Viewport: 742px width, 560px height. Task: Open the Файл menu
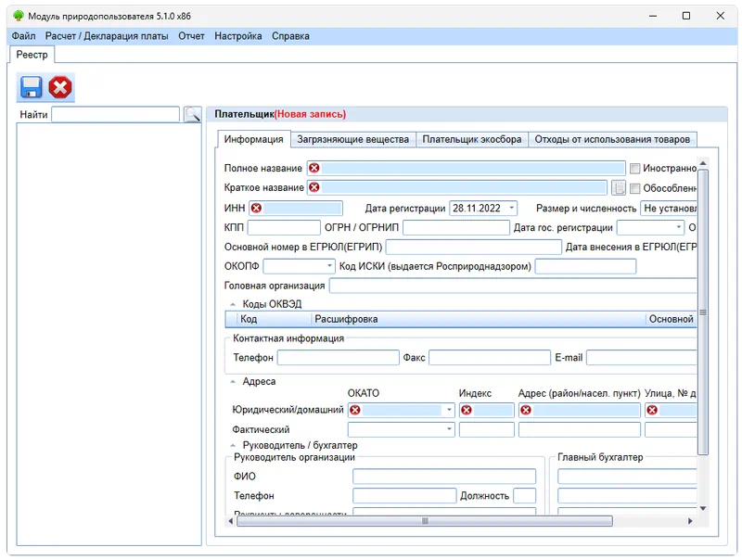pyautogui.click(x=24, y=36)
